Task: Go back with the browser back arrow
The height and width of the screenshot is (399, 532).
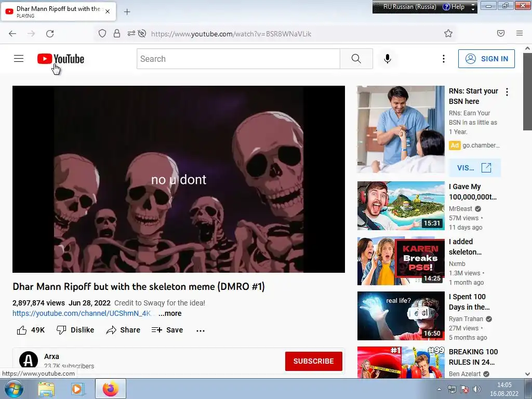Action: (12, 34)
